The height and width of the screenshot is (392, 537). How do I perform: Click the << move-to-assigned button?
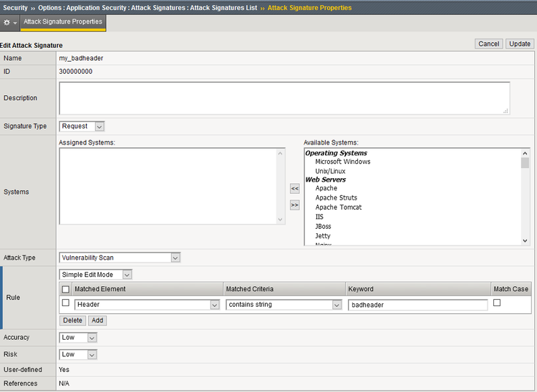pyautogui.click(x=294, y=188)
